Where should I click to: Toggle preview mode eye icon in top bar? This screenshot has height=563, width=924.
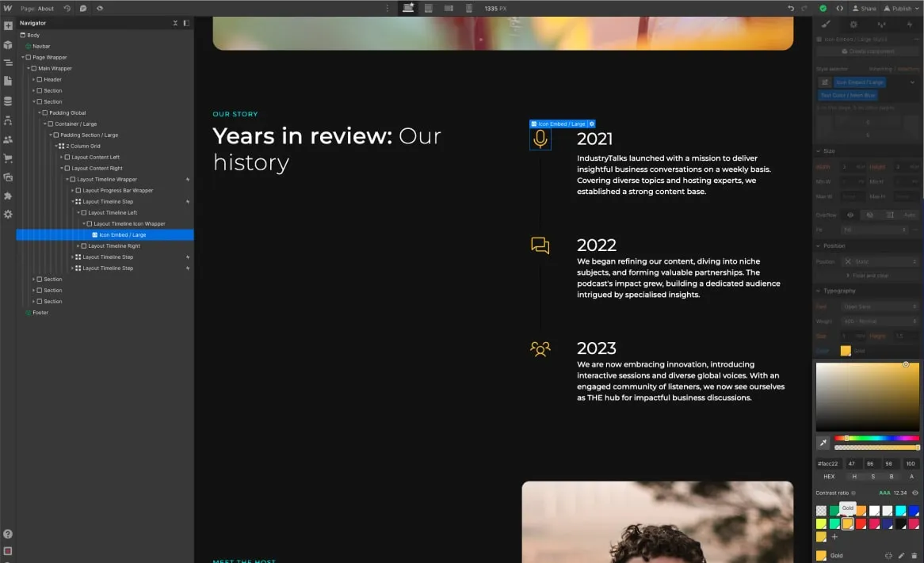[100, 8]
